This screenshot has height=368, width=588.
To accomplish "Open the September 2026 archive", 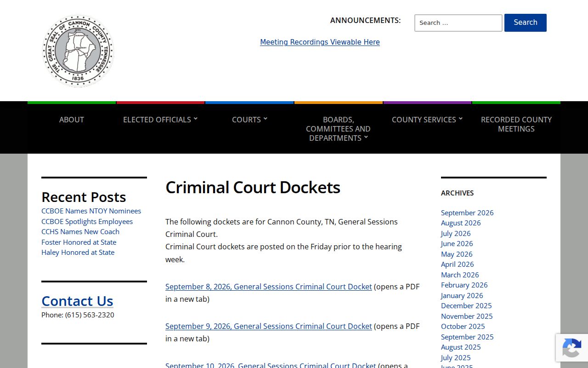I will pos(467,213).
